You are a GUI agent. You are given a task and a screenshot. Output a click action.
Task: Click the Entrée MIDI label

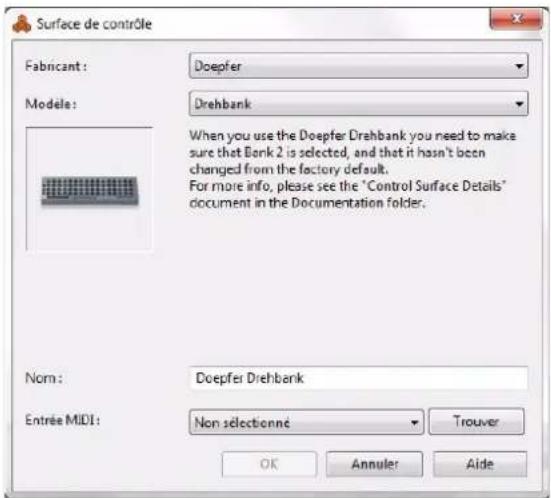click(63, 420)
